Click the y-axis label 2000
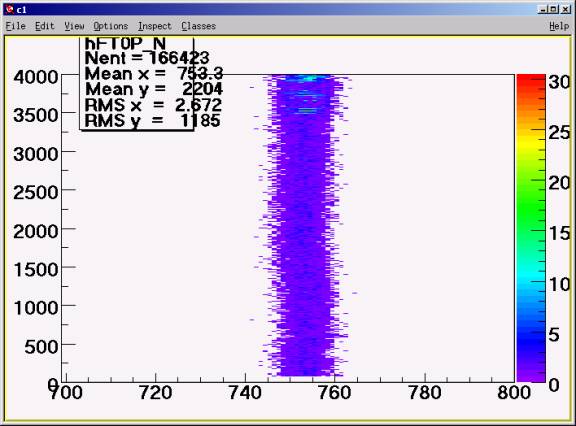Viewport: 576px width, 426px height. [x=36, y=231]
